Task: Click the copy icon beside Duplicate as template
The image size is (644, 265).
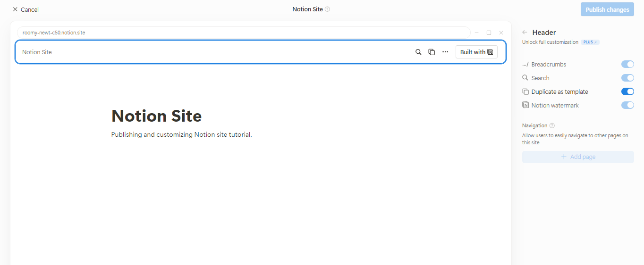Action: [x=525, y=91]
